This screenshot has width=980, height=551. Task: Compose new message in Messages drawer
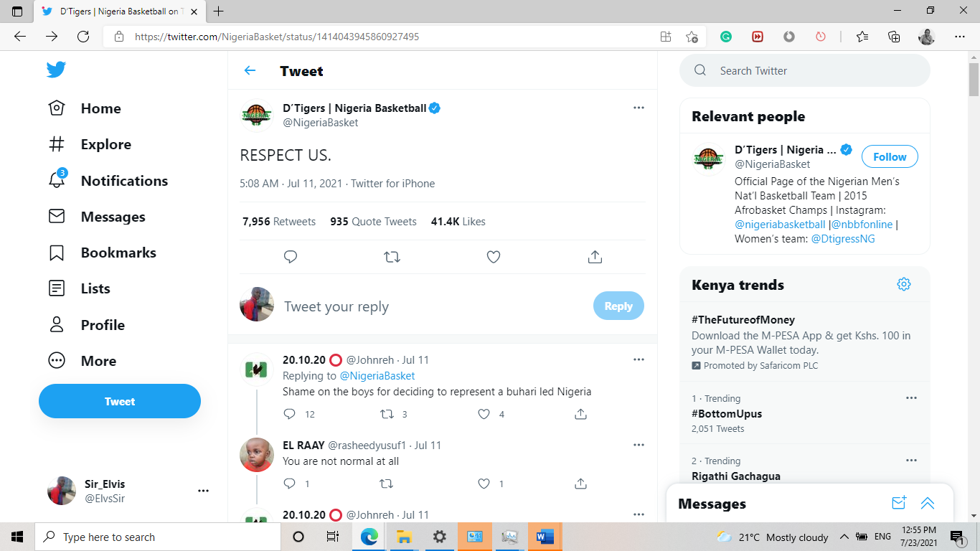[x=899, y=503]
